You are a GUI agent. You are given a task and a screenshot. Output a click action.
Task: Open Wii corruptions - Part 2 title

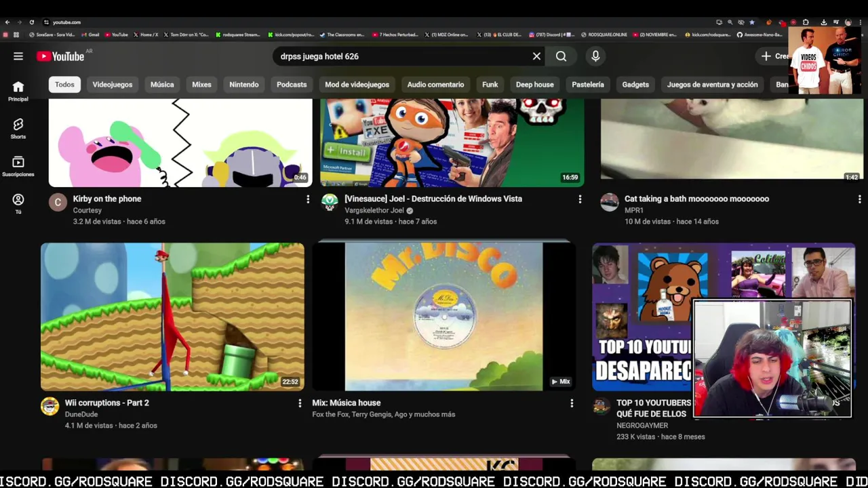point(106,403)
